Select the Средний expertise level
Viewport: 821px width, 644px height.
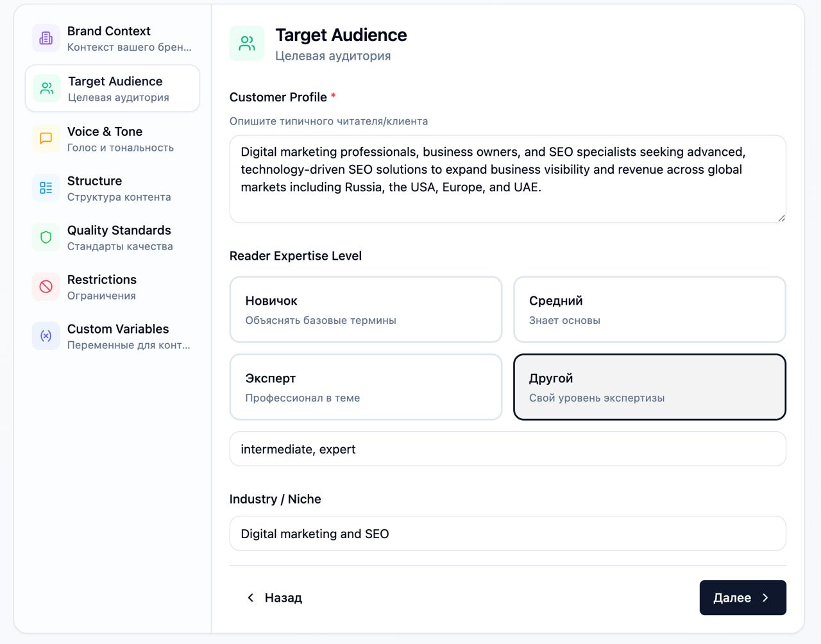649,310
